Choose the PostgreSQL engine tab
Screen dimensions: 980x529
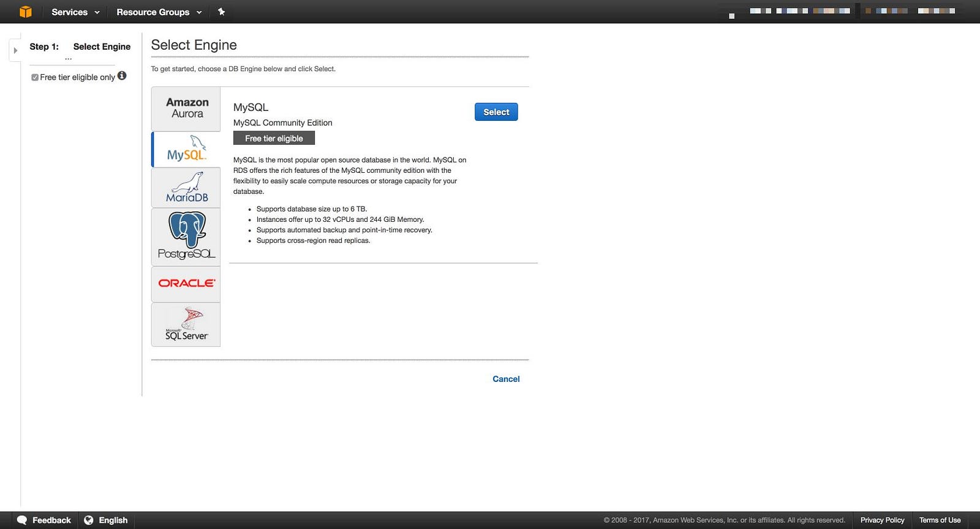[186, 237]
